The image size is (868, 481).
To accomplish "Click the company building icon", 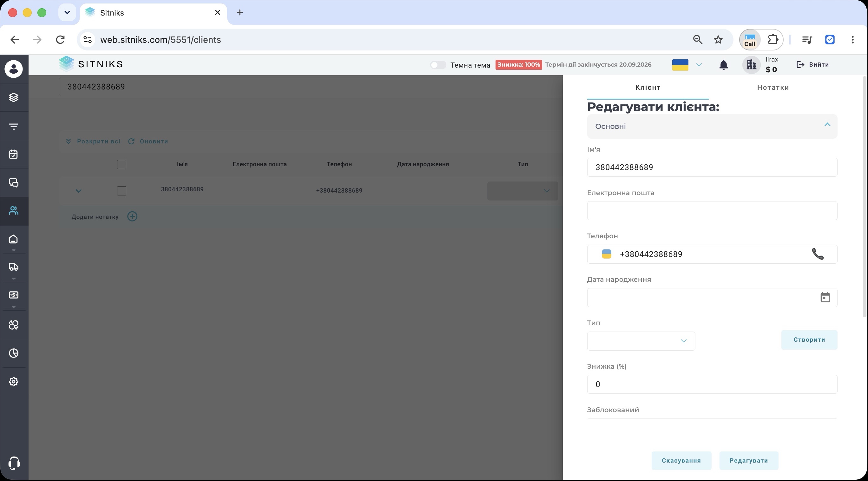I will [x=752, y=64].
